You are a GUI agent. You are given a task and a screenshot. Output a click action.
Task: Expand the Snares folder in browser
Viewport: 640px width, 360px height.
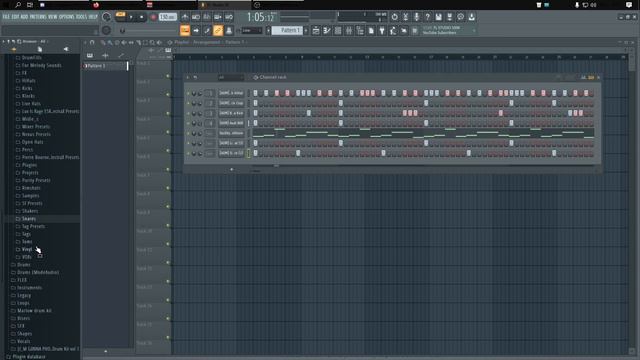(x=29, y=219)
